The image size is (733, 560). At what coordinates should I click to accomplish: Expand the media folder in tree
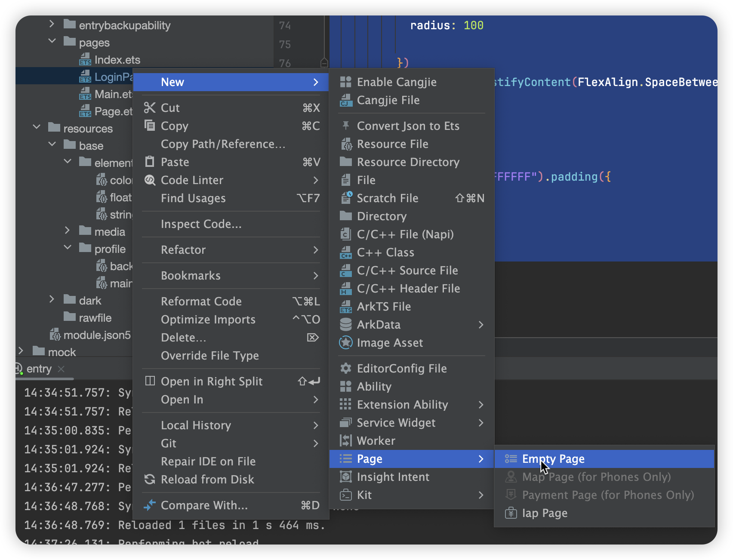coord(68,231)
